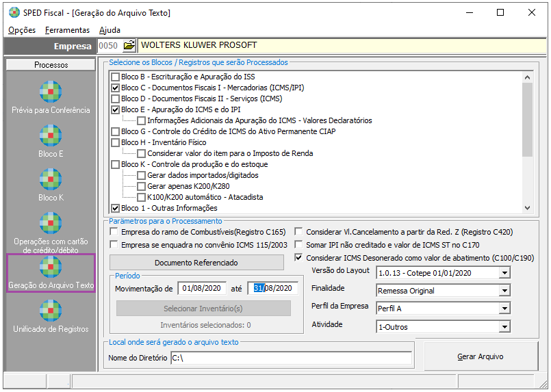Open the Perfil da Empresa dropdown
Viewport: 551px width, 392px height.
[504, 309]
